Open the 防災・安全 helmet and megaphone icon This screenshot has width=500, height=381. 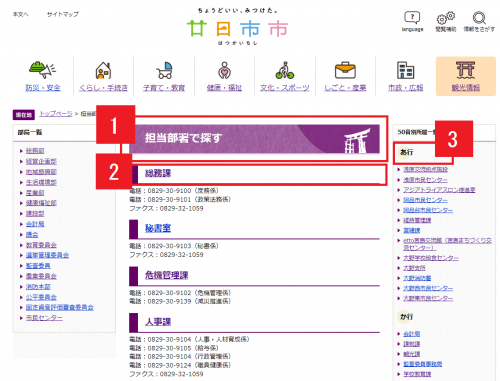[x=43, y=69]
